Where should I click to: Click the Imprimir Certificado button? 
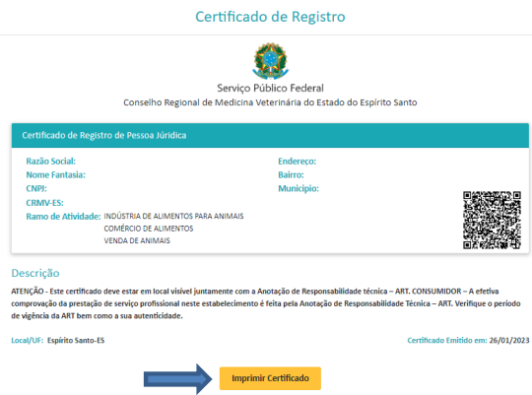[270, 378]
